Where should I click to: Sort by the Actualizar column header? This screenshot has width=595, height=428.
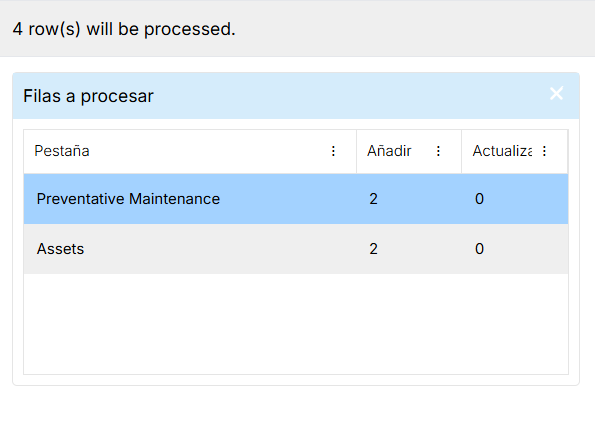pyautogui.click(x=502, y=151)
